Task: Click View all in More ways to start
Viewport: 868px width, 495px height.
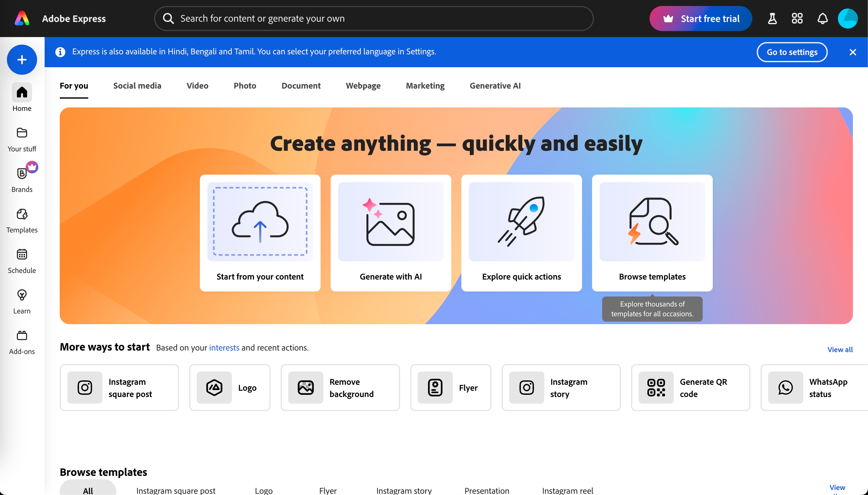Action: [x=840, y=350]
